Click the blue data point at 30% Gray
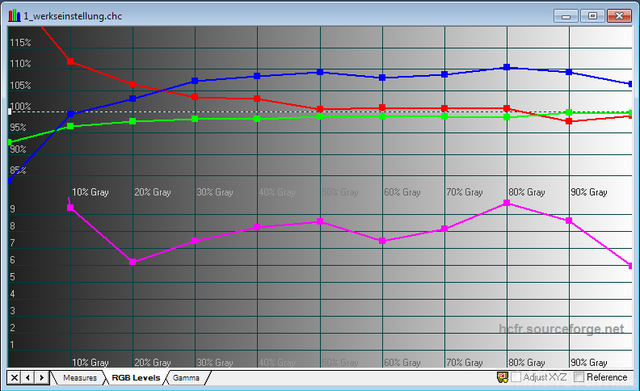640x391 pixels. pyautogui.click(x=195, y=81)
